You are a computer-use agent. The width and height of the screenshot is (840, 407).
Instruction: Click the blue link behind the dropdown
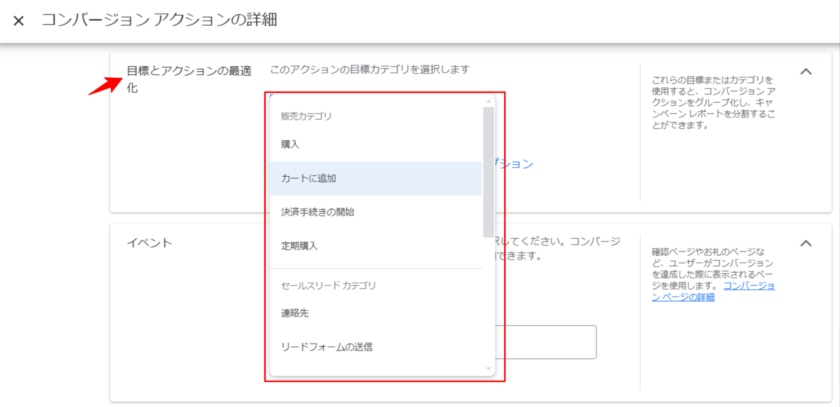click(516, 164)
